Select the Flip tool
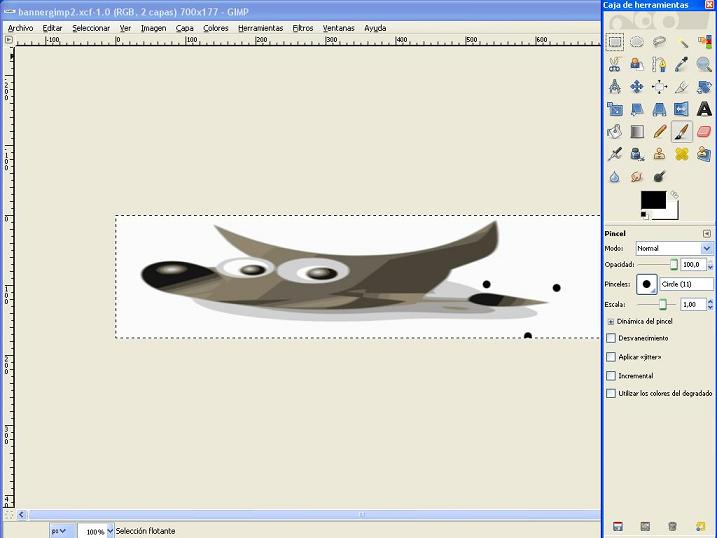This screenshot has width=717, height=538. [x=682, y=109]
